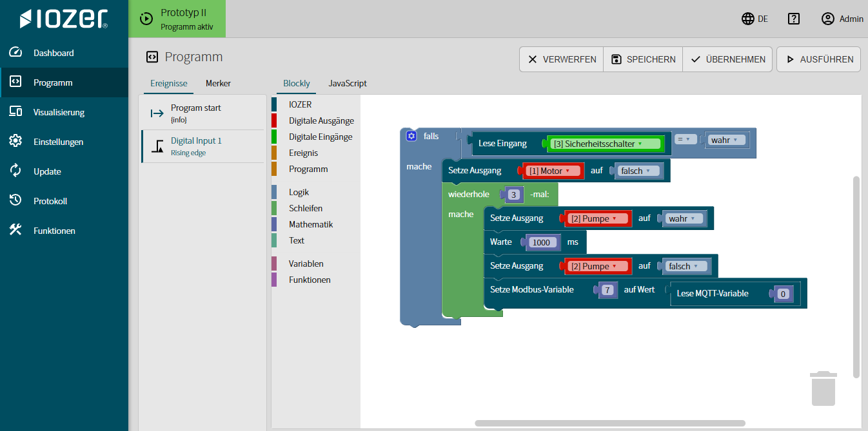Switch to the Merker tab
868x431 pixels.
tap(218, 83)
